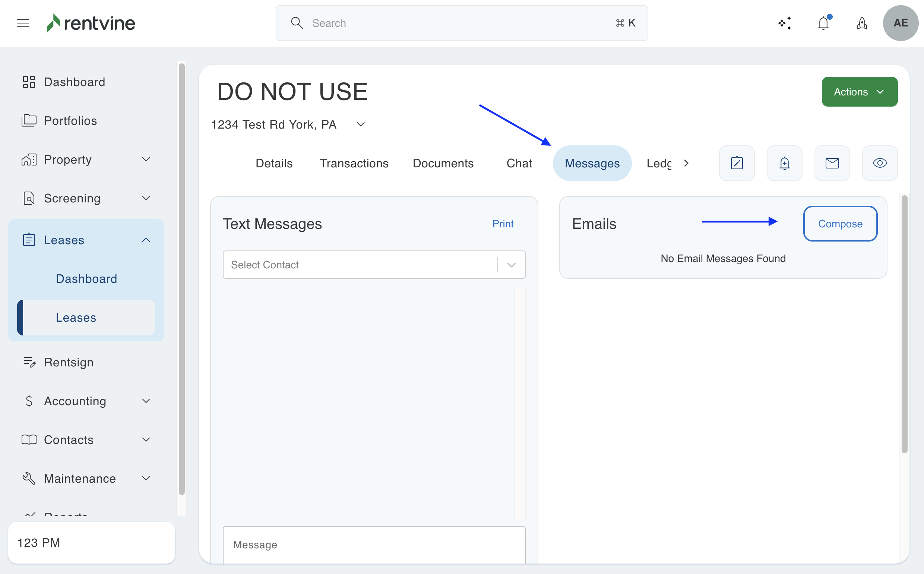Screen dimensions: 924x574
Task: Click the Message text input field
Action: 374,545
